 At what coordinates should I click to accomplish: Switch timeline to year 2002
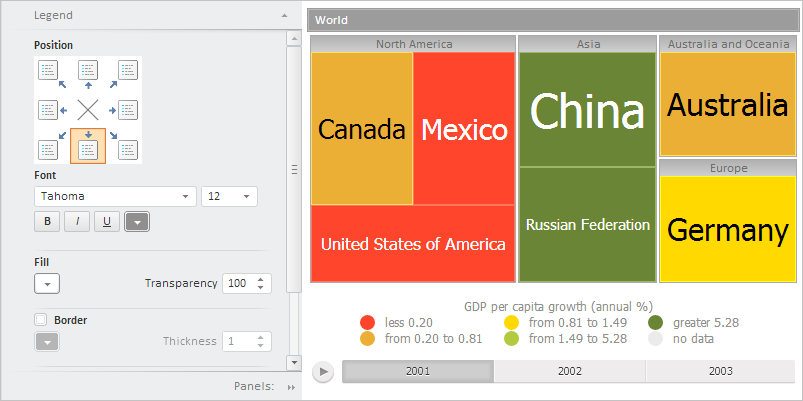(x=569, y=371)
